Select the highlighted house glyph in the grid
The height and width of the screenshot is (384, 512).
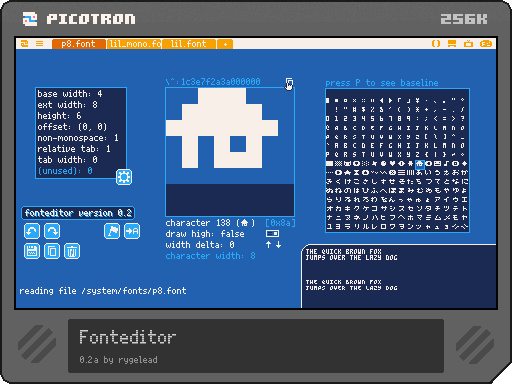point(420,164)
